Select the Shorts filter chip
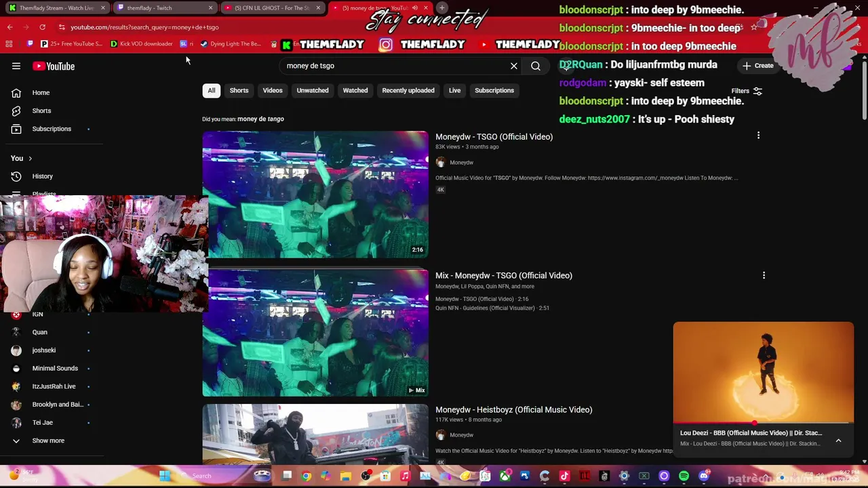The height and width of the screenshot is (488, 868). (239, 90)
